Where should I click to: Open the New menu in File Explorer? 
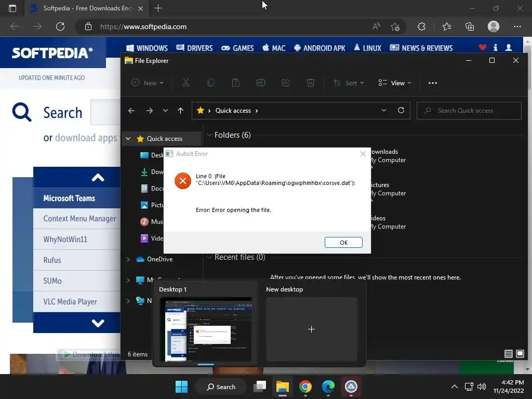point(148,83)
